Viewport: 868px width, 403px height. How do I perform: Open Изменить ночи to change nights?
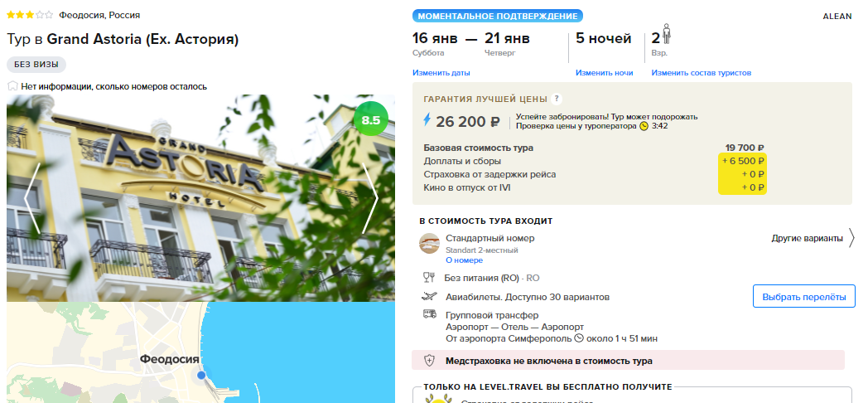604,73
